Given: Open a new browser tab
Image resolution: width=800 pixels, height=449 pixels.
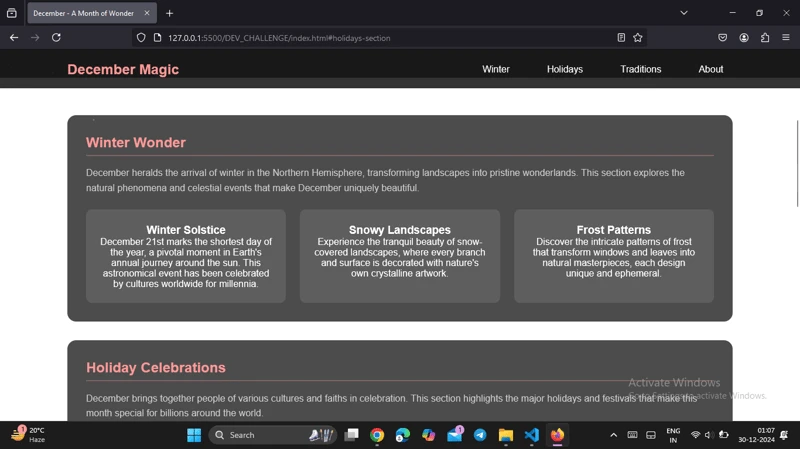Looking at the screenshot, I should (170, 13).
